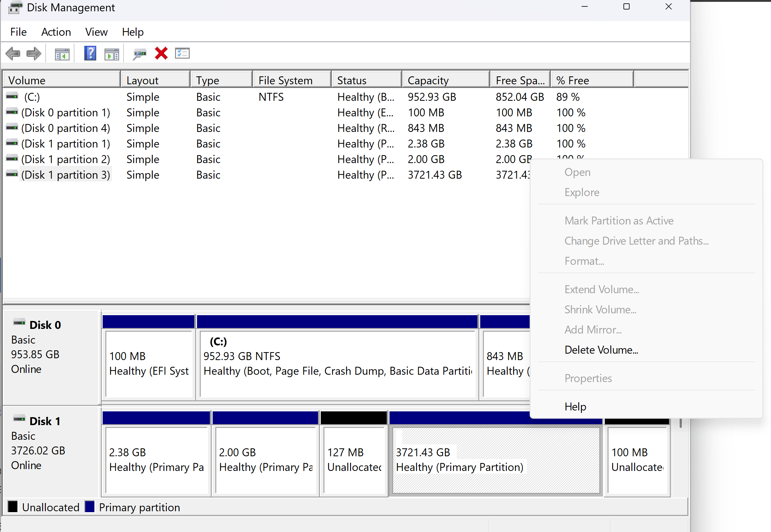Image resolution: width=771 pixels, height=532 pixels.
Task: Open properties via the rightmost toolbar icon
Action: [x=182, y=53]
